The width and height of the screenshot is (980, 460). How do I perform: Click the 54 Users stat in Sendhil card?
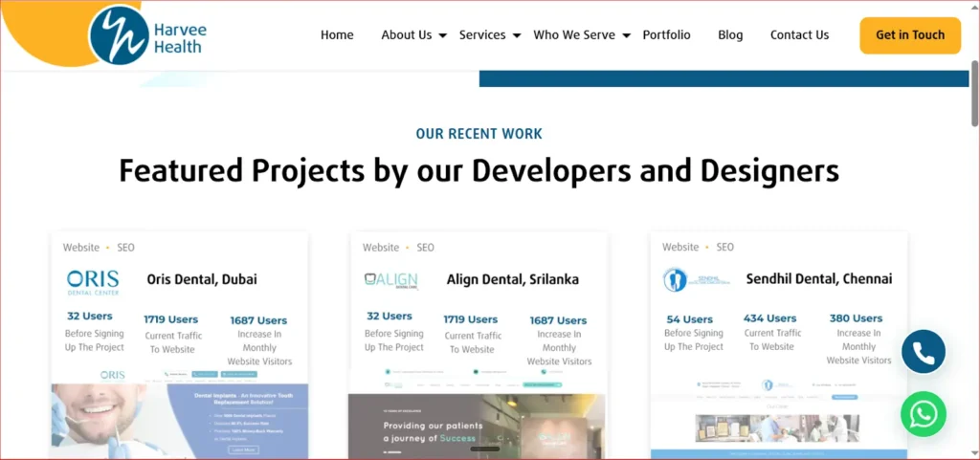pyautogui.click(x=689, y=319)
